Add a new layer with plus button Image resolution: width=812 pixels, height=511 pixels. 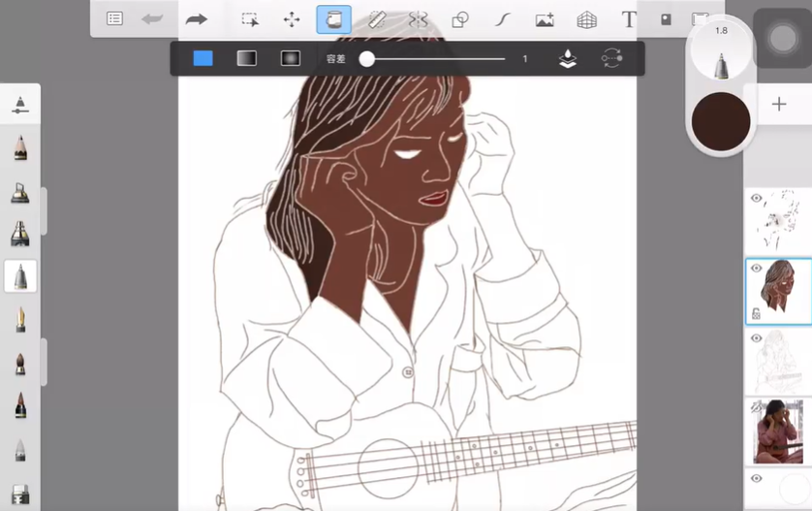point(779,105)
